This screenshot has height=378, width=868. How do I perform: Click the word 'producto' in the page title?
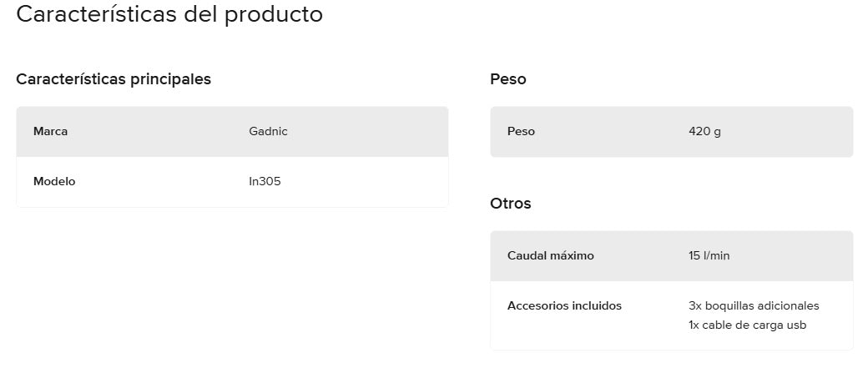click(274, 15)
